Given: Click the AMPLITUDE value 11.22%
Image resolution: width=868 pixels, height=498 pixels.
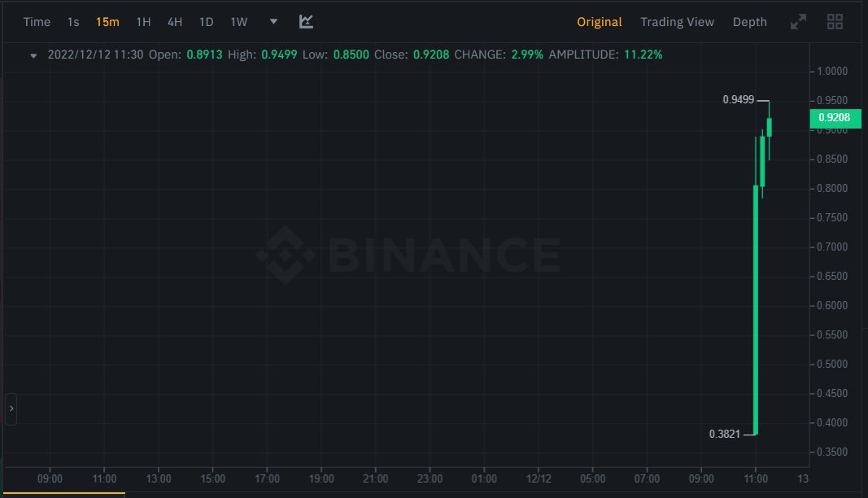Looking at the screenshot, I should 643,55.
